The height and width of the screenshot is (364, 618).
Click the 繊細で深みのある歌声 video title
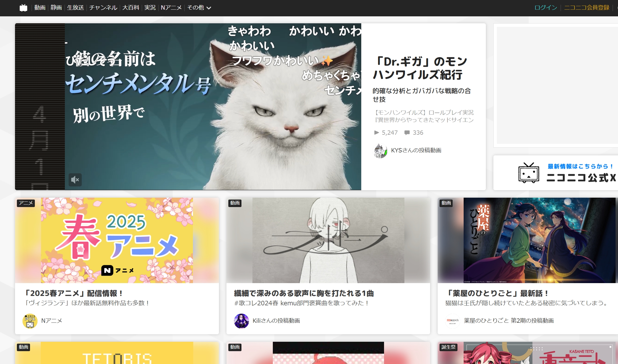pos(304,293)
